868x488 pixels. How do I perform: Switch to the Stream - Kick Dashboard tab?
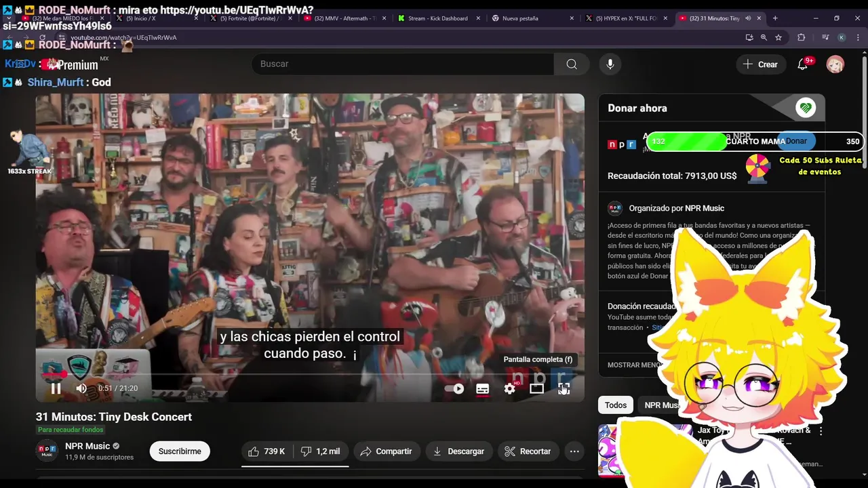click(437, 18)
